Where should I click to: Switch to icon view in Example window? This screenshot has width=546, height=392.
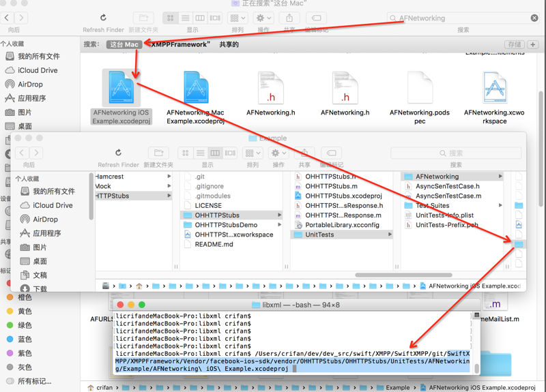(185, 153)
